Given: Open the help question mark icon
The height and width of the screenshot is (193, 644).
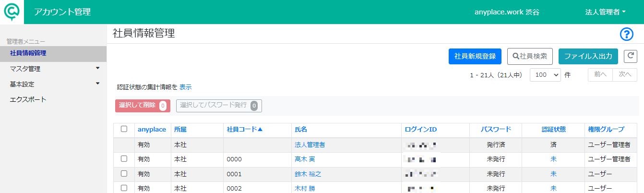Looking at the screenshot, I should tap(627, 34).
